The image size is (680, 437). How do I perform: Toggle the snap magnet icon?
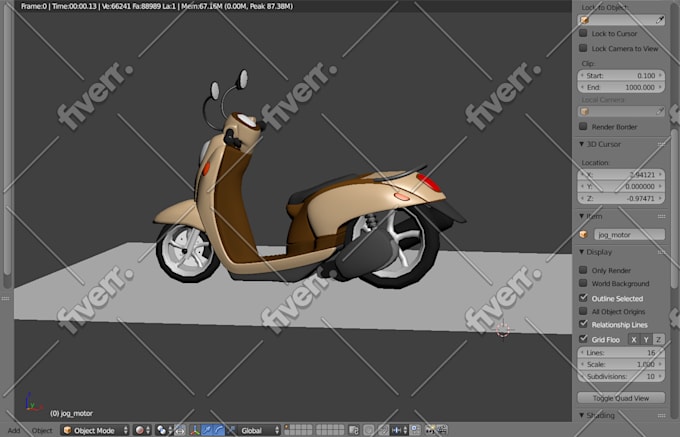(383, 430)
